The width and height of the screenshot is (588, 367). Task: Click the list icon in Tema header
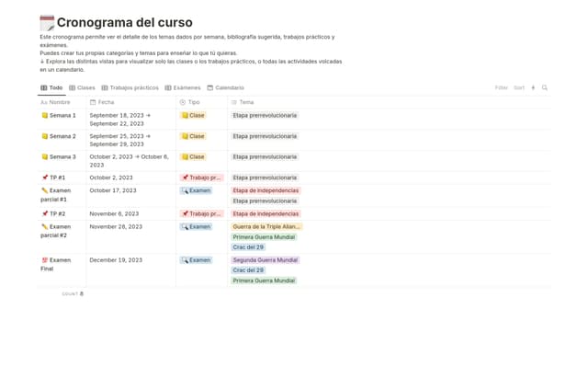234,102
